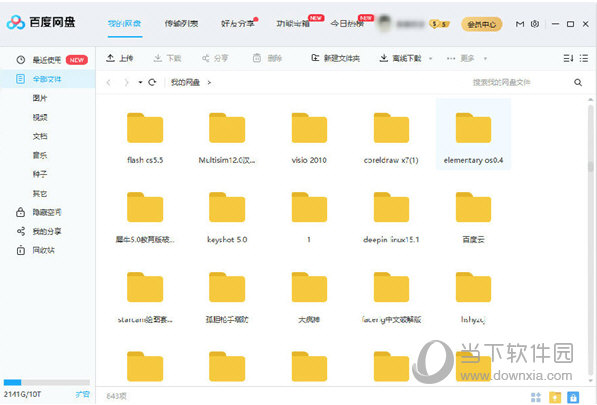Screen dimensions: 597x405
Task: Switch to the 传输列表 tab
Action: tap(181, 24)
